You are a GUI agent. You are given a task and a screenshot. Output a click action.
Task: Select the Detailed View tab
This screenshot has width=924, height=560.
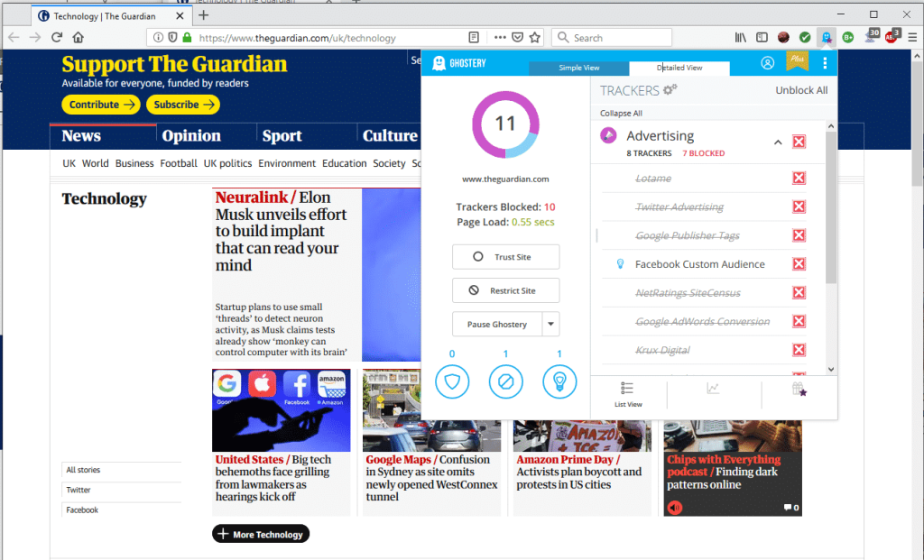pos(679,68)
